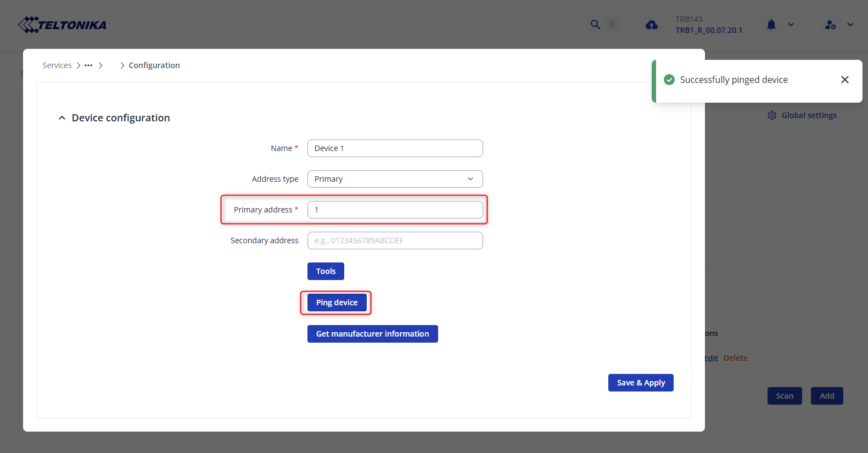Click the Tools button
868x453 pixels.
pos(326,271)
